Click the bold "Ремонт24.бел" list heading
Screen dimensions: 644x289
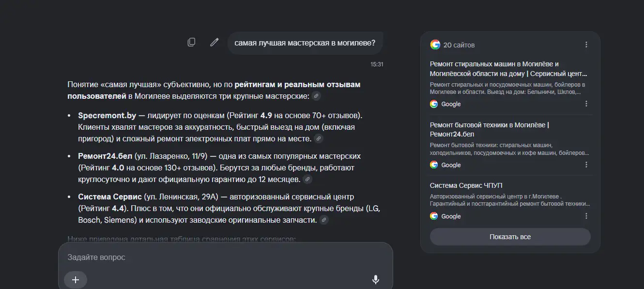105,156
